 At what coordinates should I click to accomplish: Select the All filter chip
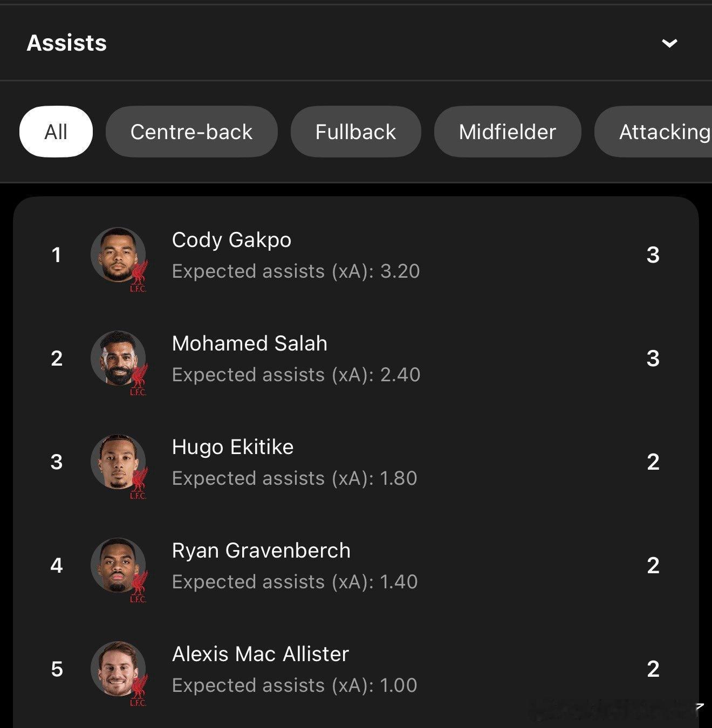click(x=56, y=132)
